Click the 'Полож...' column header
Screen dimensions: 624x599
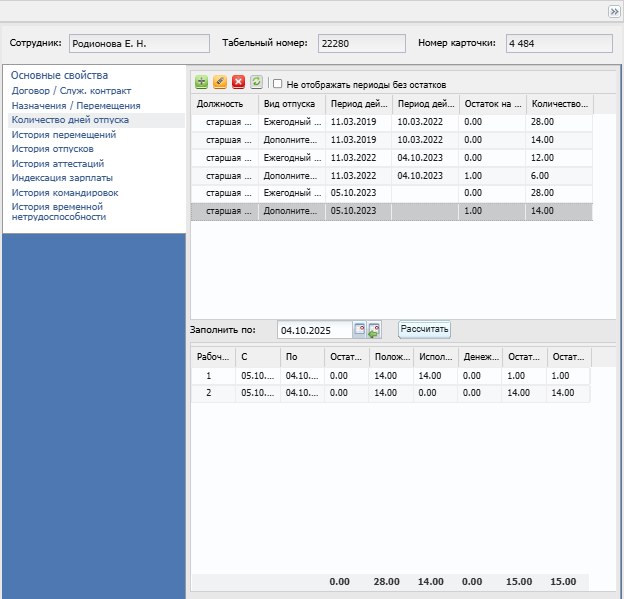(392, 357)
